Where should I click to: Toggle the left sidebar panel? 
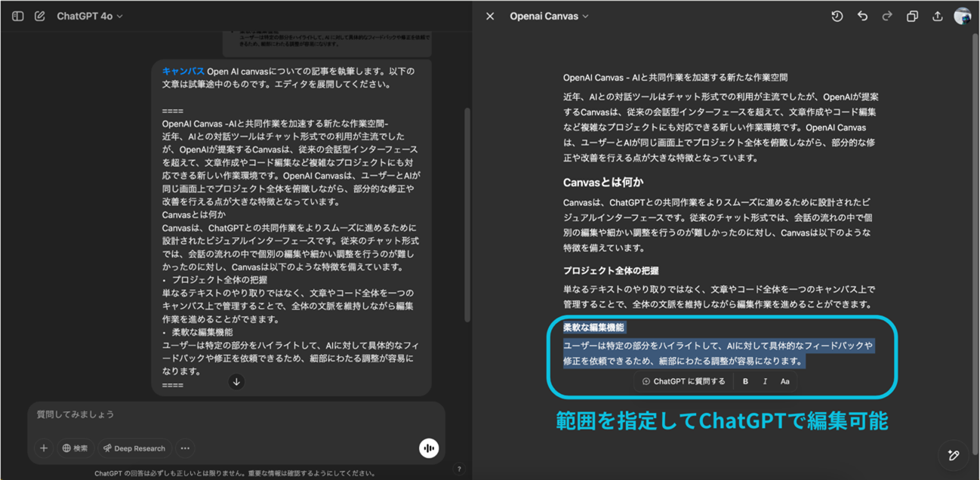tap(18, 16)
